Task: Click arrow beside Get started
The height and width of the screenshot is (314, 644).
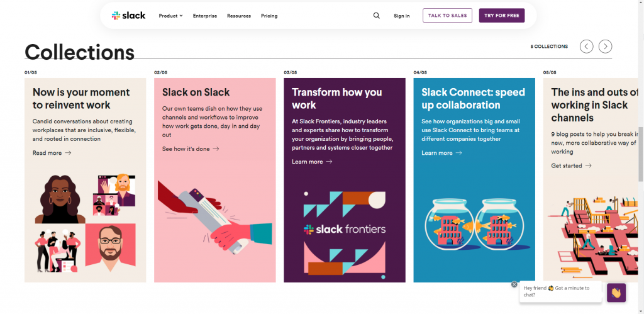Action: click(588, 165)
